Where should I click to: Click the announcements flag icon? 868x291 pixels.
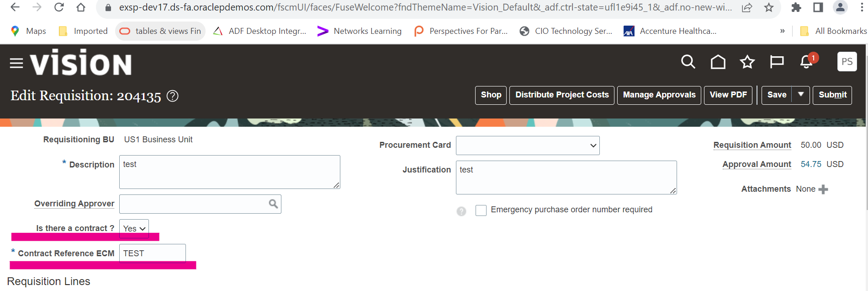(x=777, y=62)
